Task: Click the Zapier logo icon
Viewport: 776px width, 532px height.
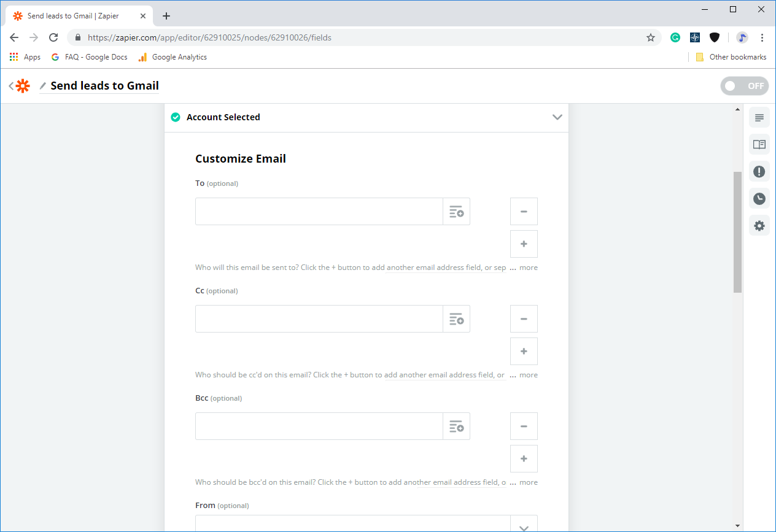Action: 23,86
